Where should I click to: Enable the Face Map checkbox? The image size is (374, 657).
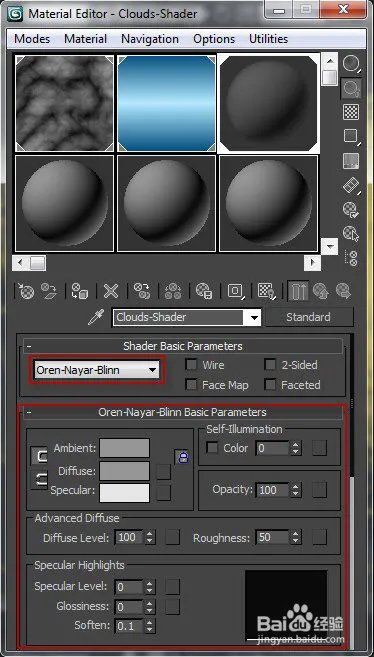[191, 385]
